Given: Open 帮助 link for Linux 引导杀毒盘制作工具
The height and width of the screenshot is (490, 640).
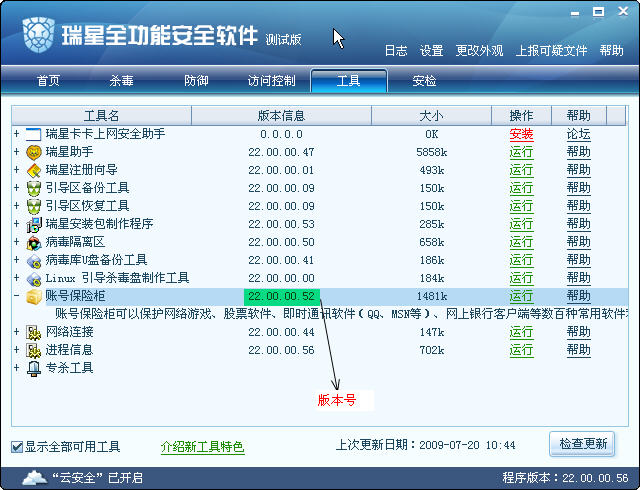Looking at the screenshot, I should [x=578, y=278].
